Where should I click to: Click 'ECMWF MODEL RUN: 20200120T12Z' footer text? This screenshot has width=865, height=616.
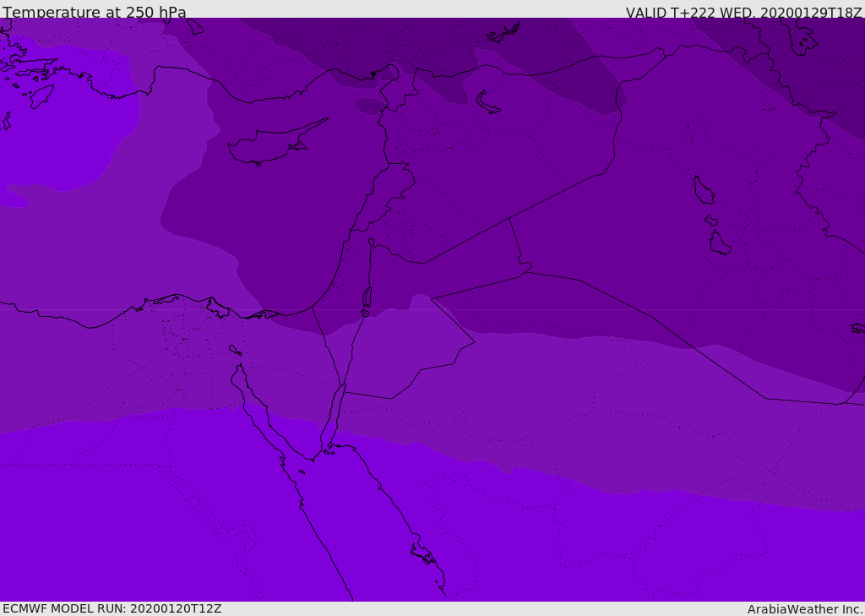[112, 608]
